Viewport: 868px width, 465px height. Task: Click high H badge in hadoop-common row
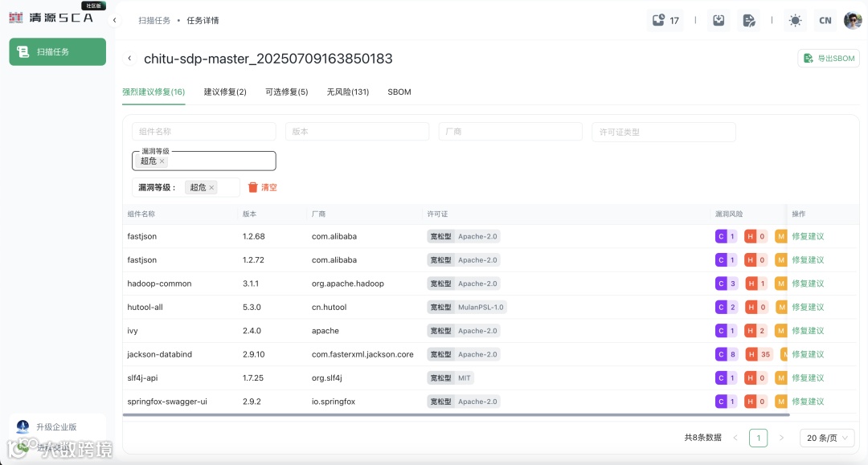click(756, 283)
